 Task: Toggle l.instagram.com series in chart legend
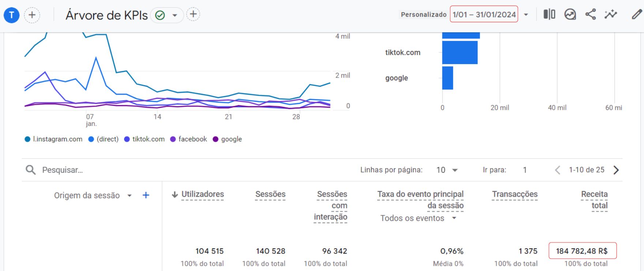[53, 139]
